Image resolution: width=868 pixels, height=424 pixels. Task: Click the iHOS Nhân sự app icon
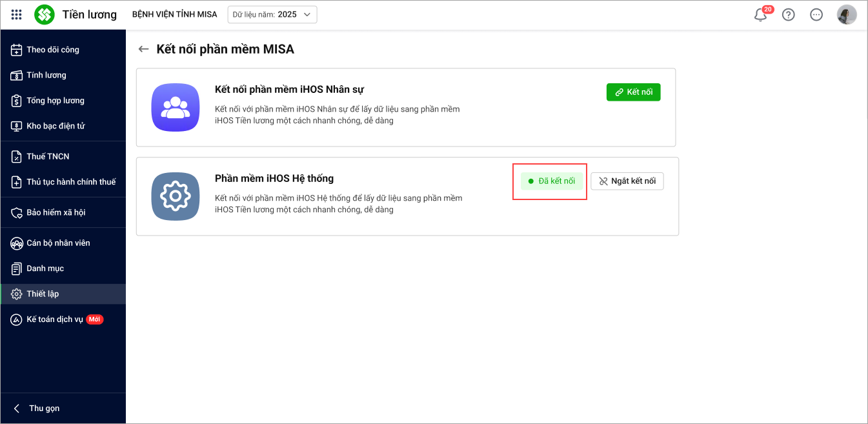point(176,107)
